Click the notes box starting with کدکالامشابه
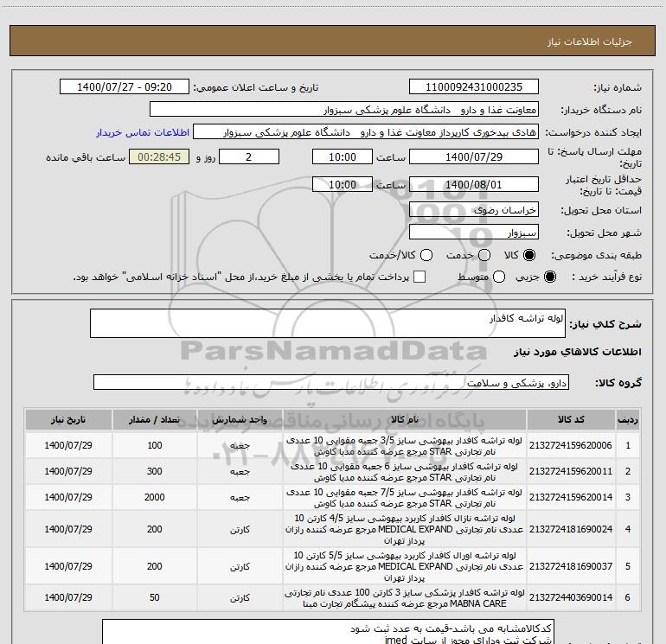 click(328, 632)
